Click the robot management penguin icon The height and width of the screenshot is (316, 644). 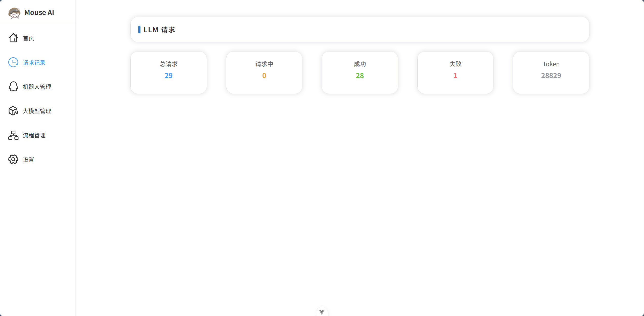pyautogui.click(x=13, y=87)
